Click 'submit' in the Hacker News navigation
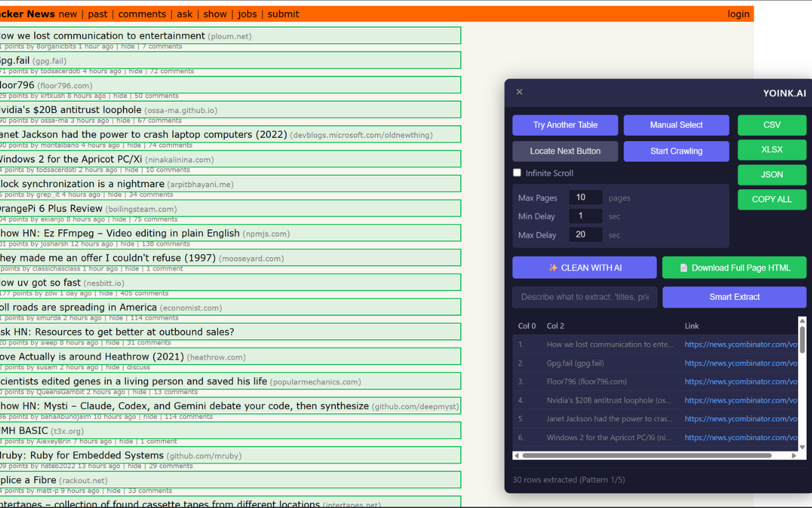Screen dimensions: 812x508 pos(282,14)
